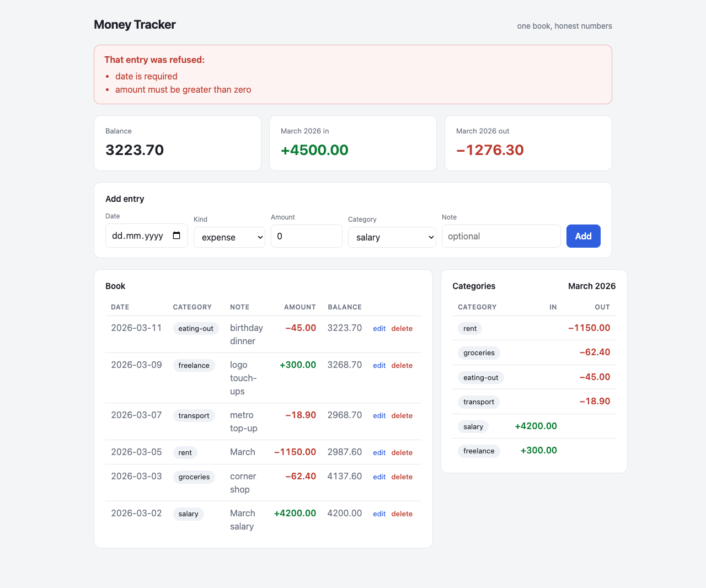The height and width of the screenshot is (588, 706).
Task: Click the −1150.00 amount in Categories panel
Action: click(x=589, y=328)
